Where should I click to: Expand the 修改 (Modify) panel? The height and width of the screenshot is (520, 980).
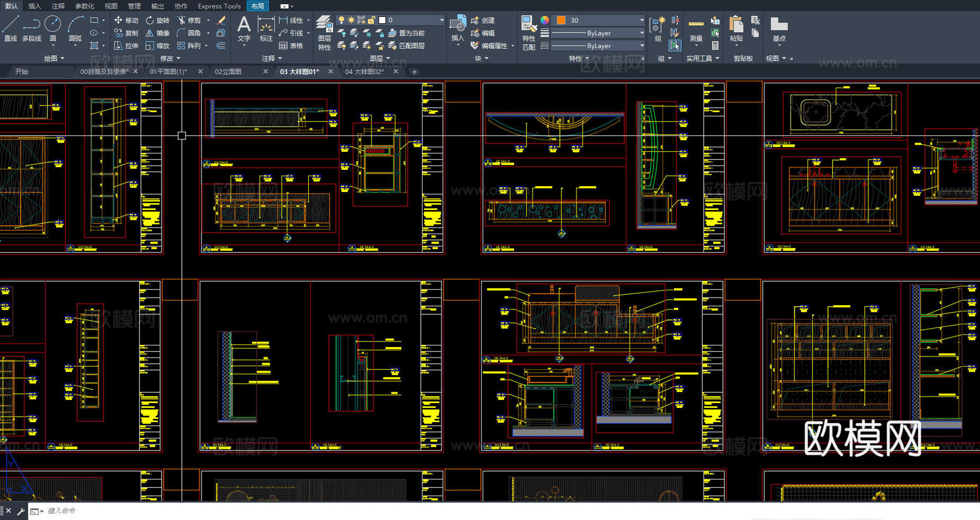tap(170, 58)
